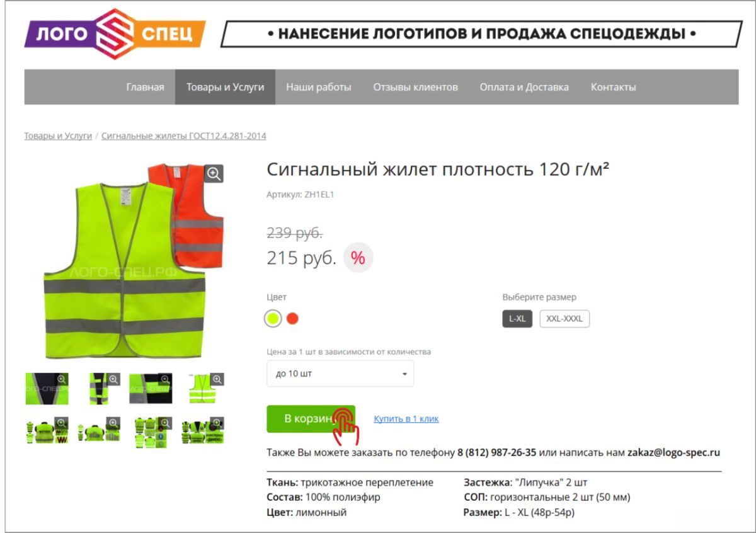756x533 pixels.
Task: Go to Отзывы клиентов page
Action: pos(415,87)
